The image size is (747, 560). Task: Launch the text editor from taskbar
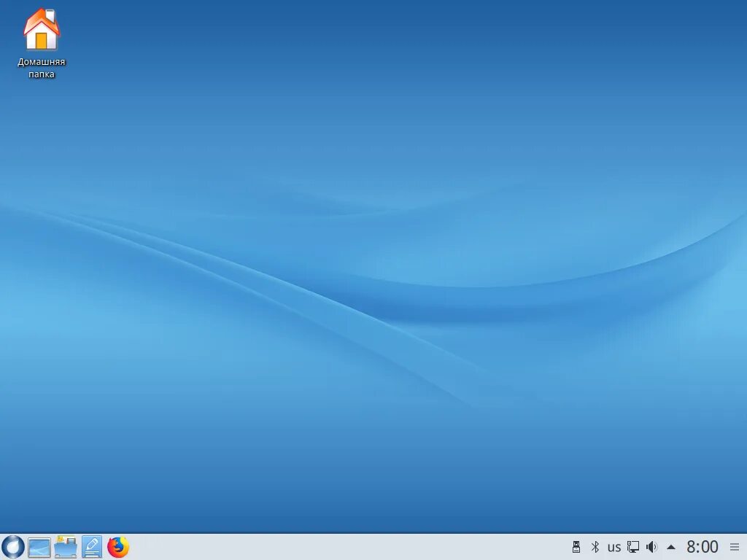[x=91, y=547]
